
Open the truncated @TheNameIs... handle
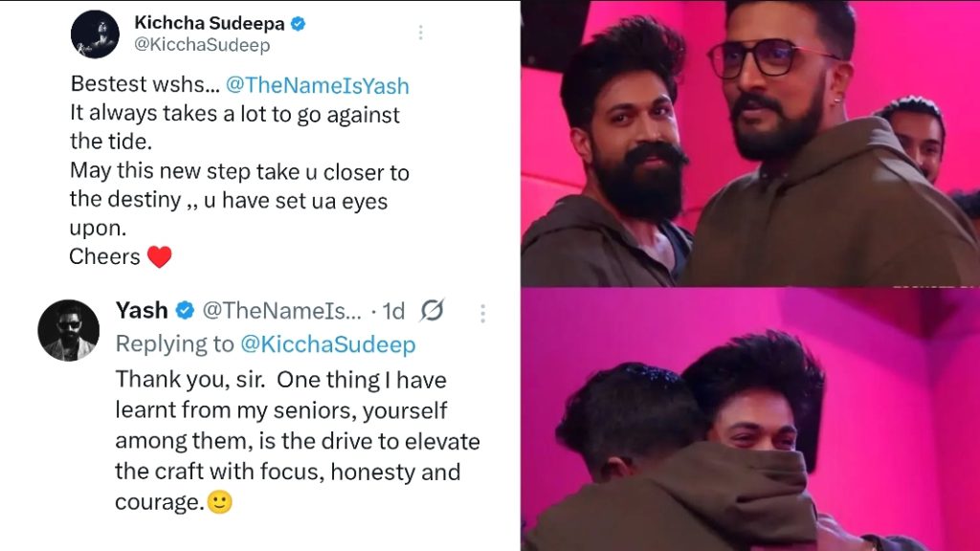tap(282, 311)
